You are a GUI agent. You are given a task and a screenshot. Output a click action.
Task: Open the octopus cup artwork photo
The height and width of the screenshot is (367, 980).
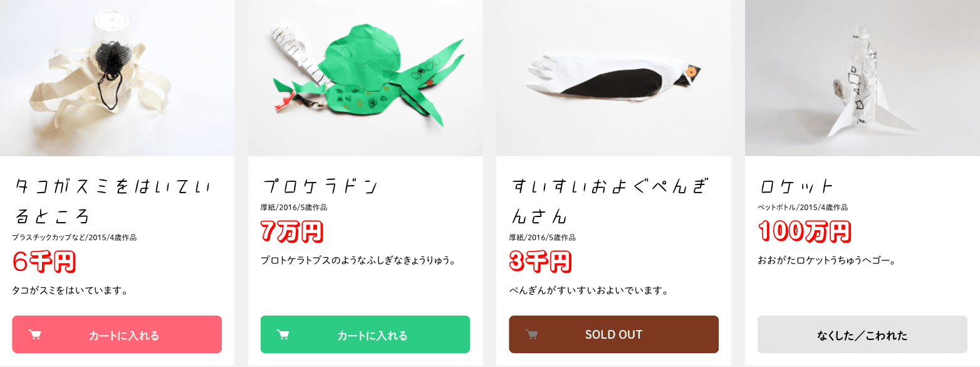pos(117,78)
